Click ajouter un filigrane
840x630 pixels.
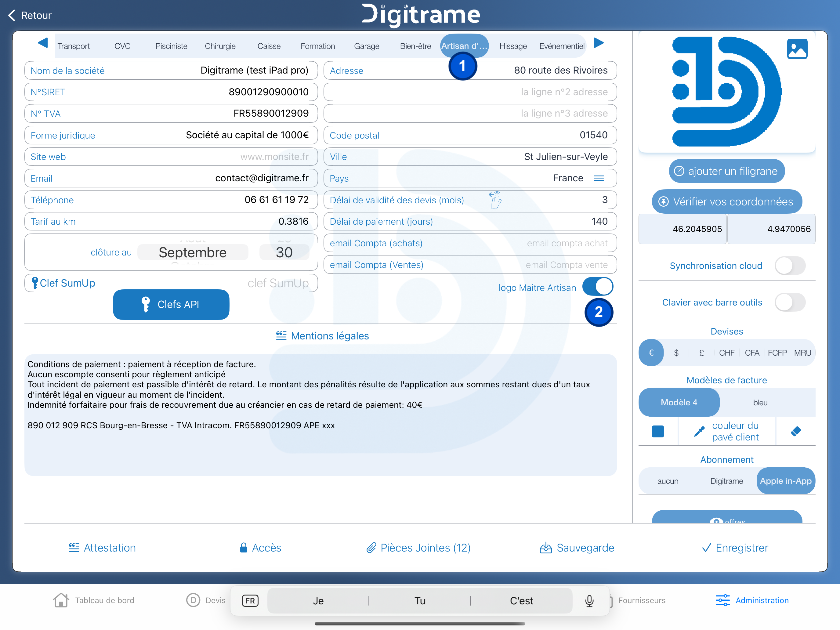pyautogui.click(x=726, y=171)
